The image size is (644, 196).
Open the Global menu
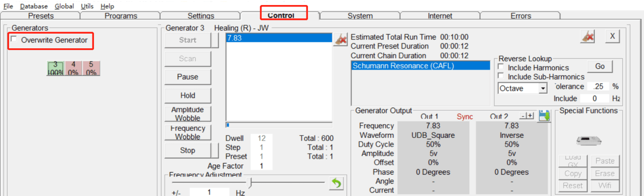coord(64,6)
